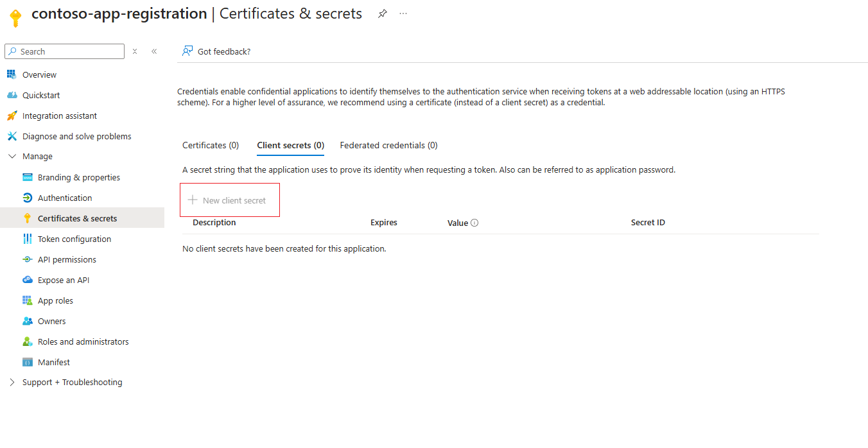Click the Overview grid icon
The height and width of the screenshot is (448, 868).
pyautogui.click(x=12, y=74)
